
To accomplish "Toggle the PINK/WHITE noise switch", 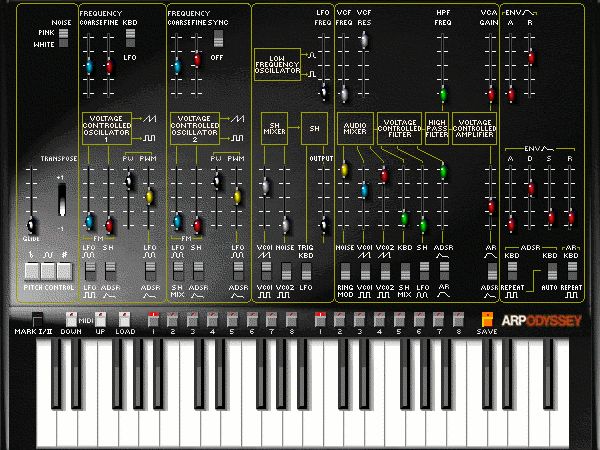I will (x=65, y=37).
